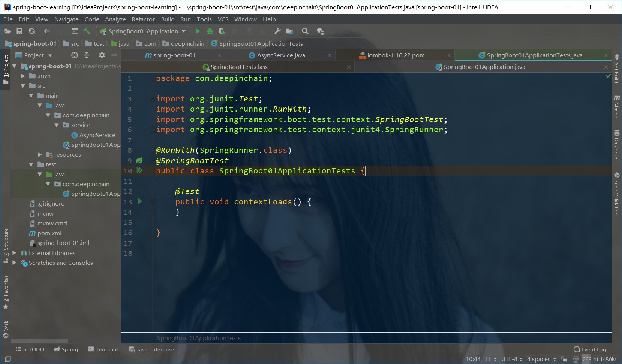This screenshot has width=622, height=364.
Task: Open the SpringBoot01Application run configuration dropdown
Action: (142, 31)
